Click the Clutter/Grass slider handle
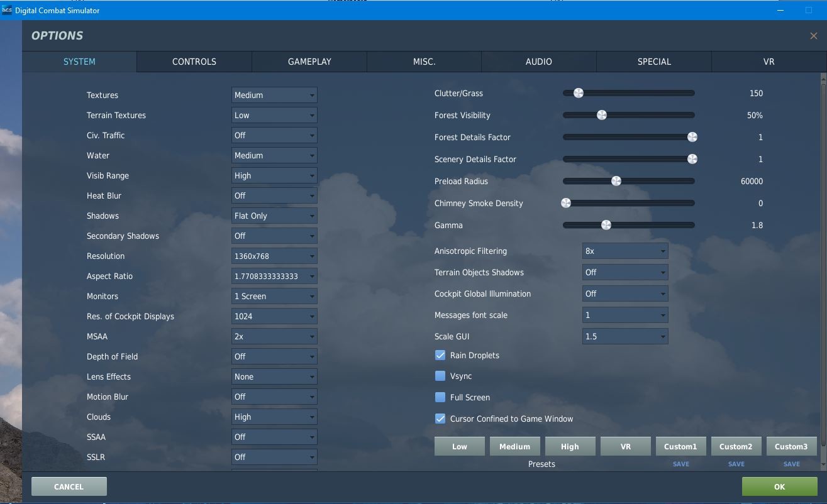This screenshot has height=504, width=827. pos(579,93)
